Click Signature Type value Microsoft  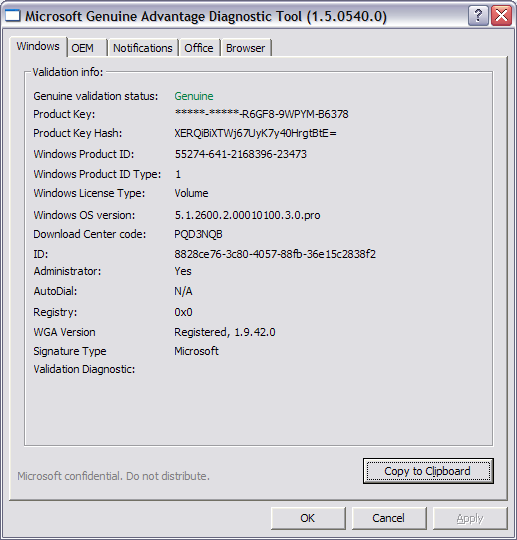pos(196,351)
